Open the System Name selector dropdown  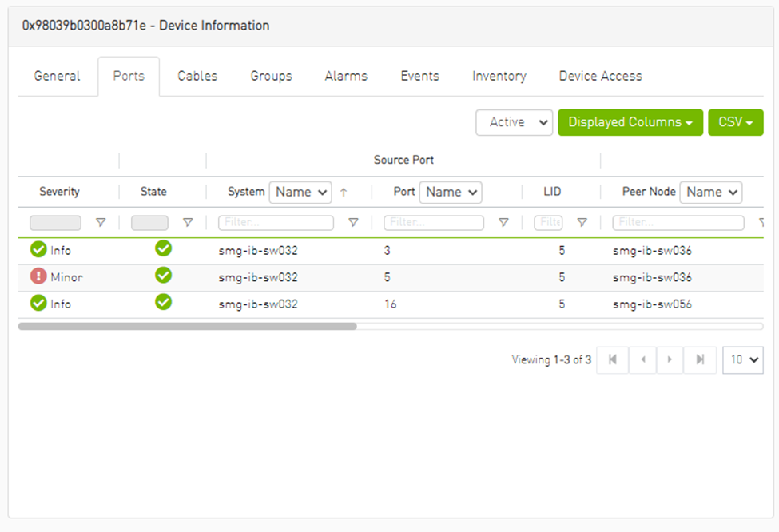tap(300, 192)
